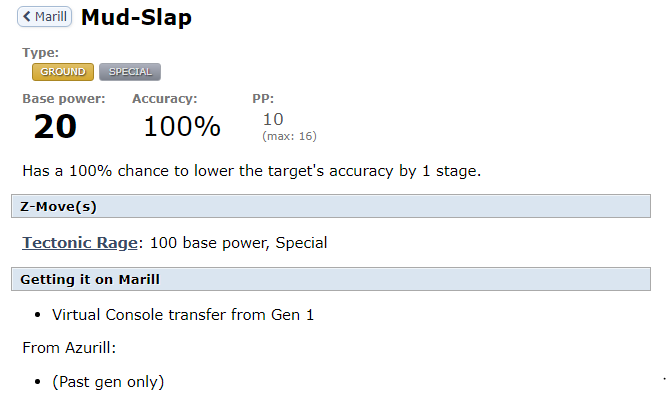Open the Tectonic Rage link
The image size is (668, 405).
(80, 243)
